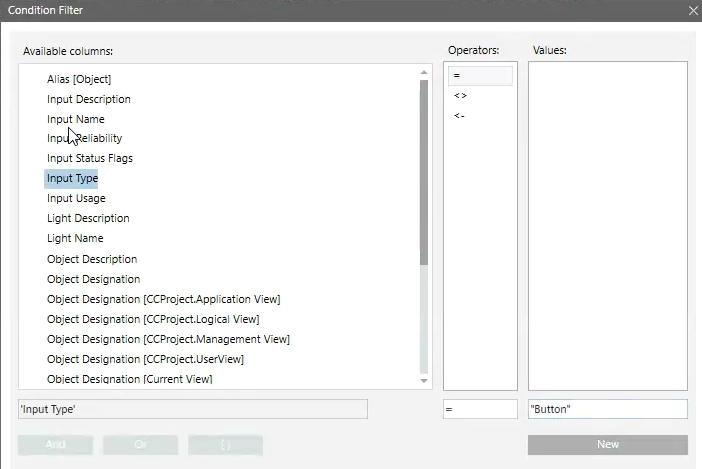
Task: Pick Object Designation [CCProject.Logical View]
Action: (x=153, y=319)
